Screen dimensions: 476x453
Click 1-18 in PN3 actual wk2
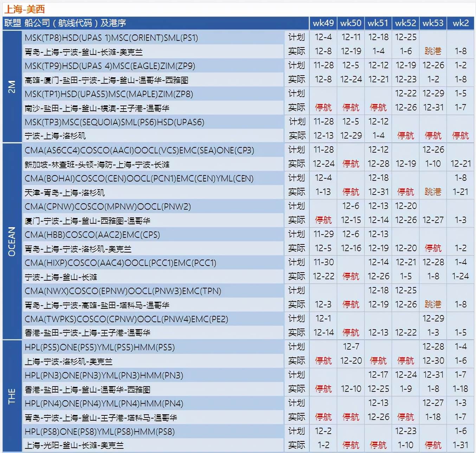click(x=461, y=389)
